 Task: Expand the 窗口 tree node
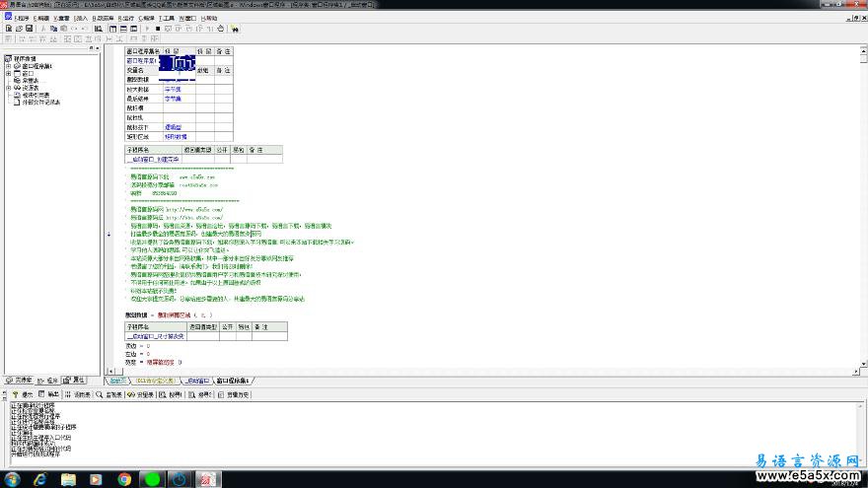pos(8,73)
